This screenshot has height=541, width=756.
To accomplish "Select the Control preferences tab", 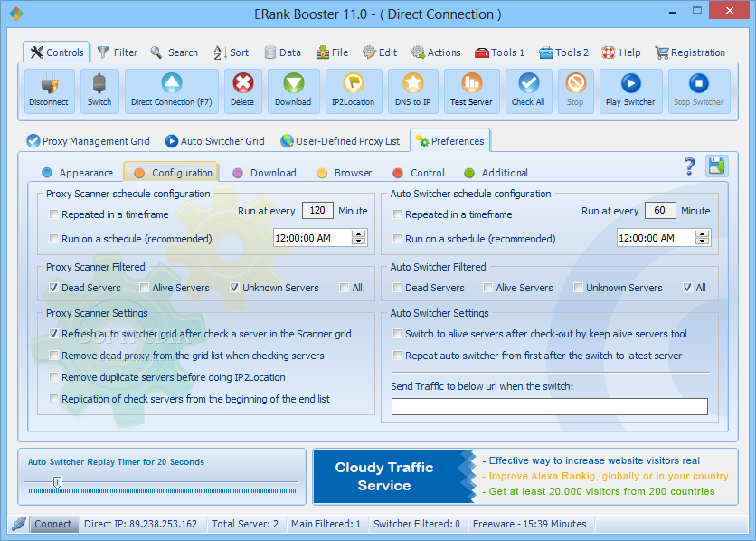I will coord(419,173).
